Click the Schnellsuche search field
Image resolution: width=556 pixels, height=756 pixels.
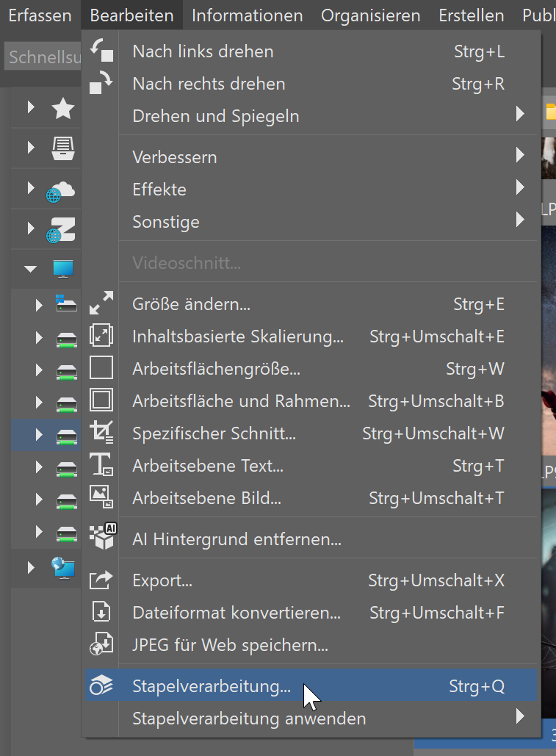pos(43,57)
